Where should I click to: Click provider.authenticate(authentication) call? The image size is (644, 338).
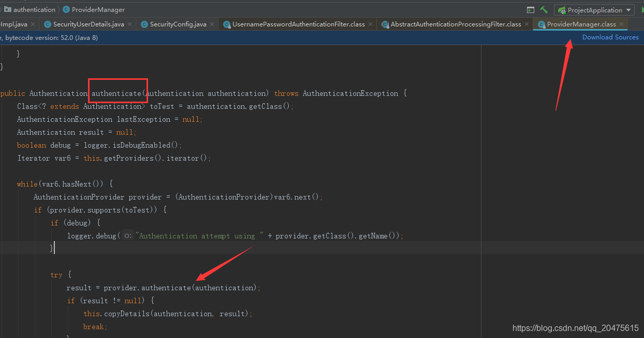click(180, 288)
